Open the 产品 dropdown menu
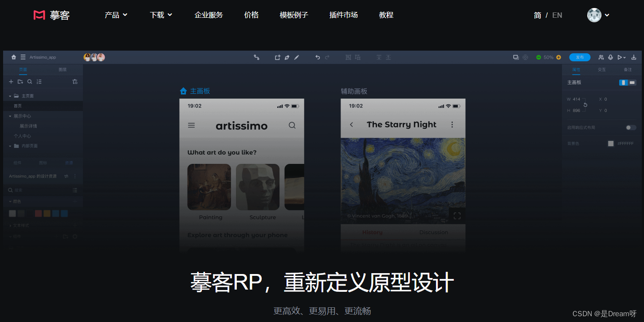The height and width of the screenshot is (322, 644). (x=116, y=15)
